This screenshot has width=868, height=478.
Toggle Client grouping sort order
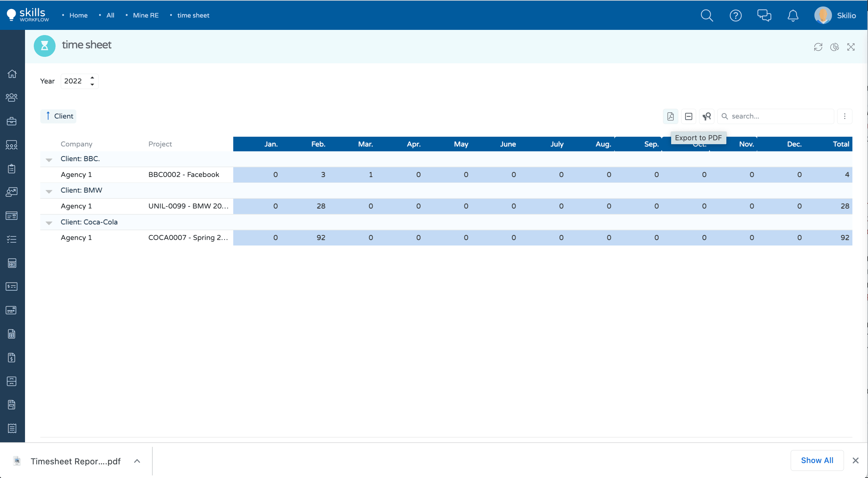58,116
